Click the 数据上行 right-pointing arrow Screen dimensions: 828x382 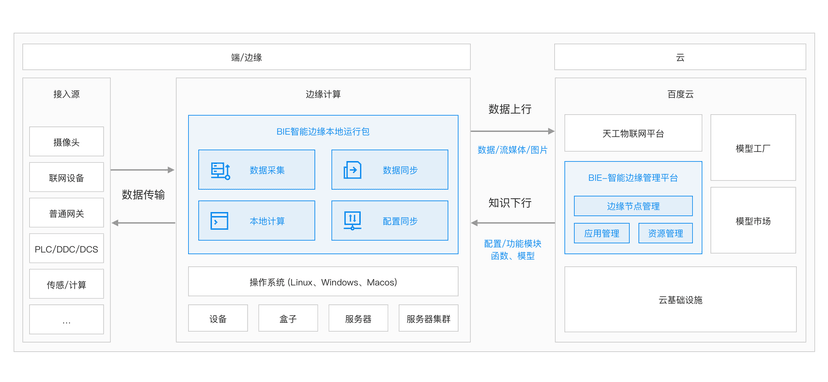[x=512, y=131]
